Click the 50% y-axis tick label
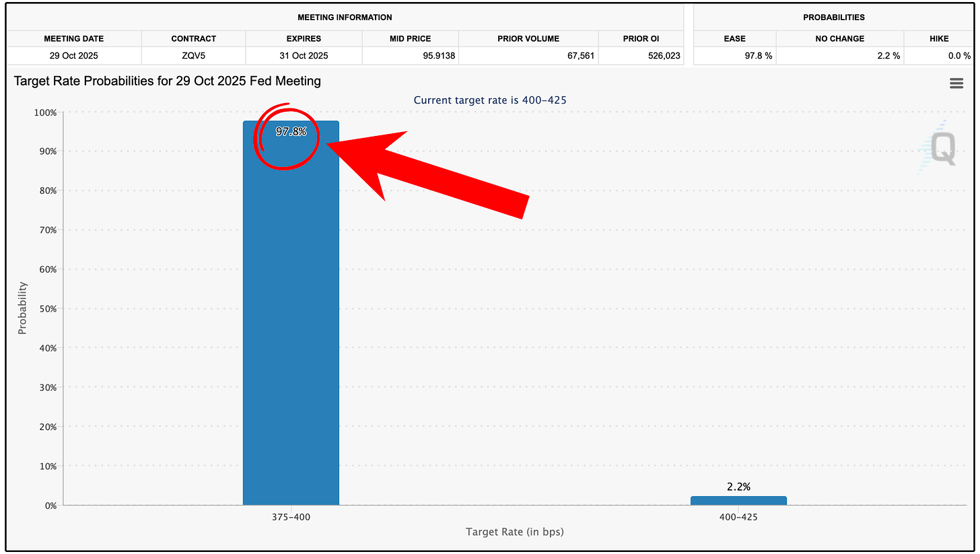Image resolution: width=980 pixels, height=554 pixels. coord(47,309)
